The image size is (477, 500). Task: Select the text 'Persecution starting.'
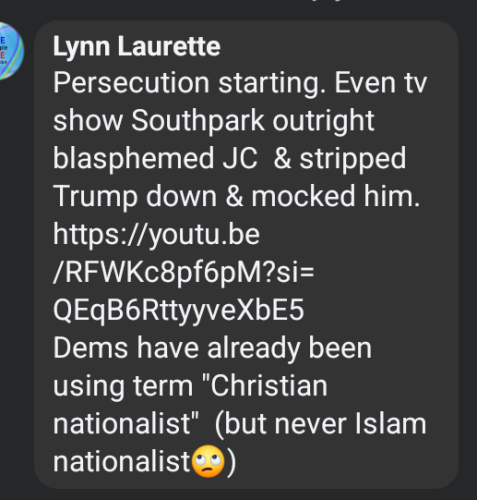(x=189, y=83)
